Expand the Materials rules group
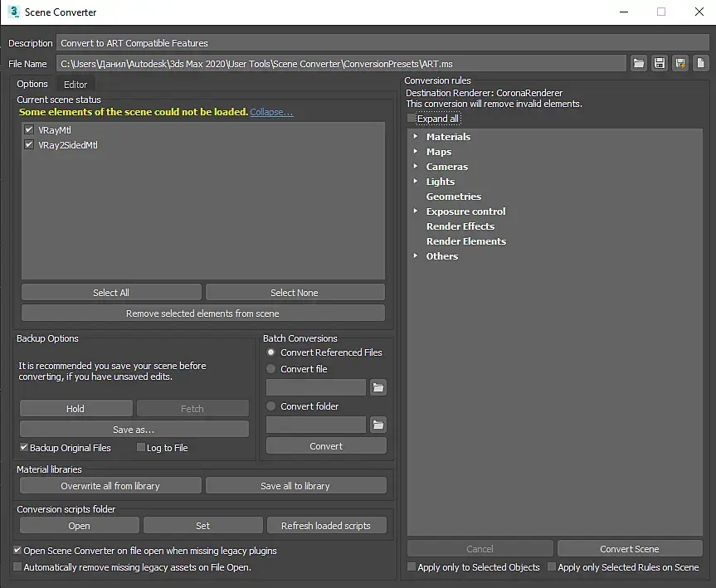Viewport: 716px width, 588px height. click(x=415, y=137)
